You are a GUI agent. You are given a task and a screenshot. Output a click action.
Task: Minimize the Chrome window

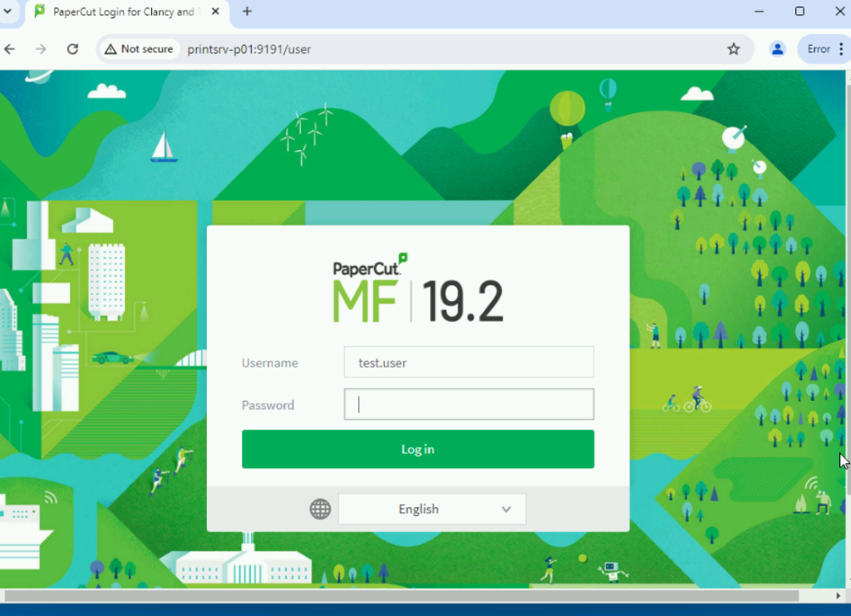[759, 12]
